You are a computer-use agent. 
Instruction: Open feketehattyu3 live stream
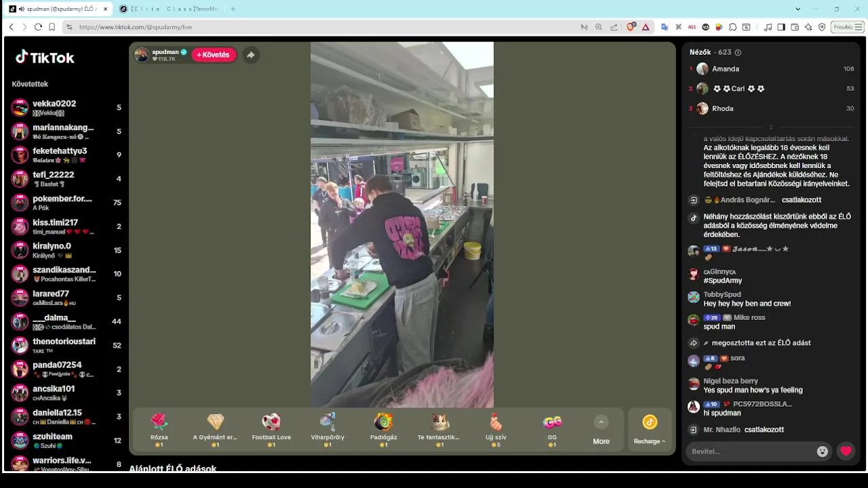click(x=67, y=155)
